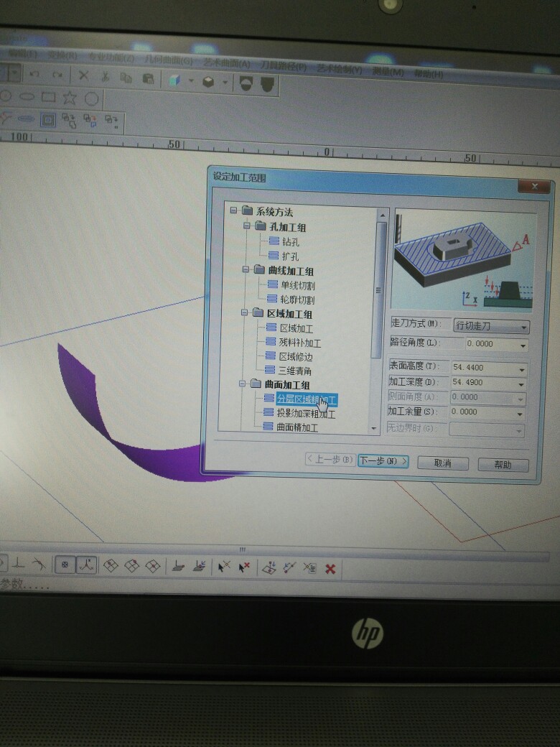Viewport: 560px width, 747px height.
Task: Select 残料补加工 in the method tree
Action: (x=300, y=343)
